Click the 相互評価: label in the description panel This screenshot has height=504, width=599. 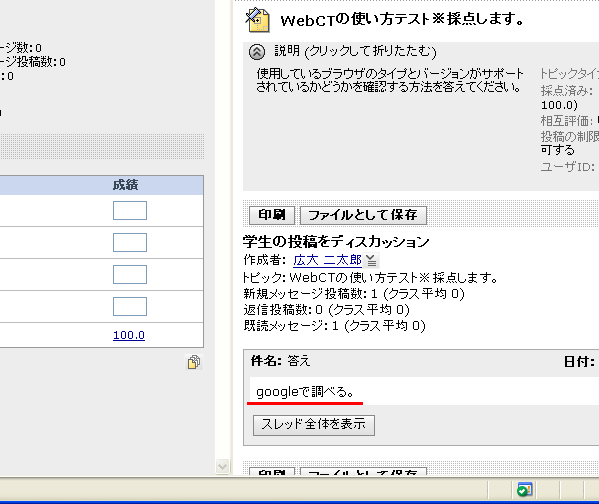tap(567, 121)
